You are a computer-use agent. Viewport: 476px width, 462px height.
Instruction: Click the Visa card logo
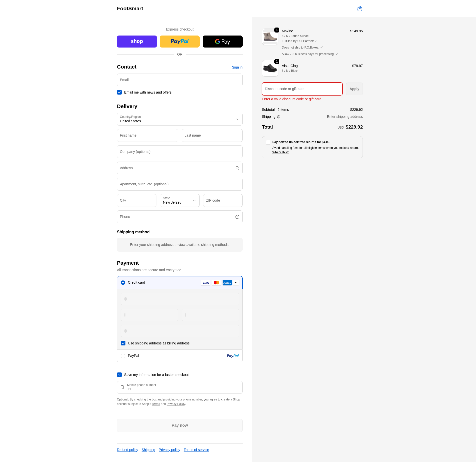pos(205,283)
